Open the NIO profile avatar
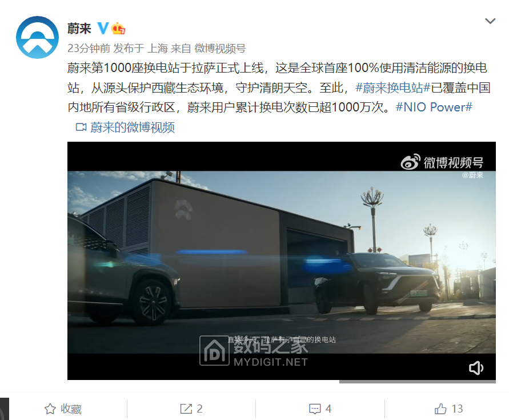The image size is (509, 420). pos(37,37)
